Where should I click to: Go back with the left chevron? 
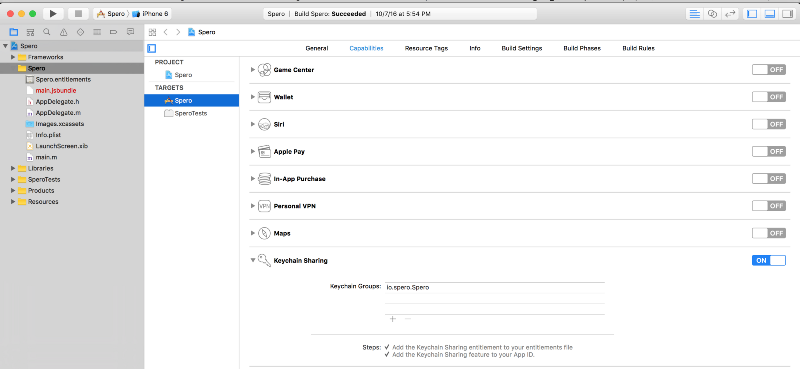[x=165, y=32]
